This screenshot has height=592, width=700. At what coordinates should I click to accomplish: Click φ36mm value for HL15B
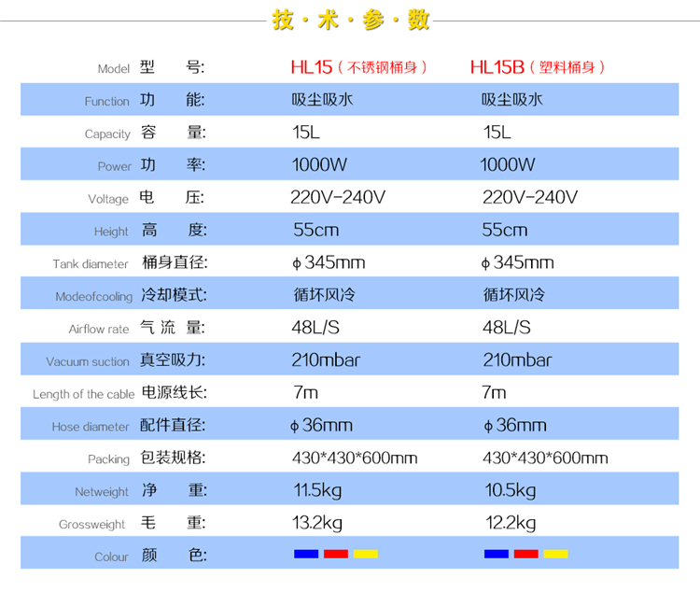(x=515, y=426)
